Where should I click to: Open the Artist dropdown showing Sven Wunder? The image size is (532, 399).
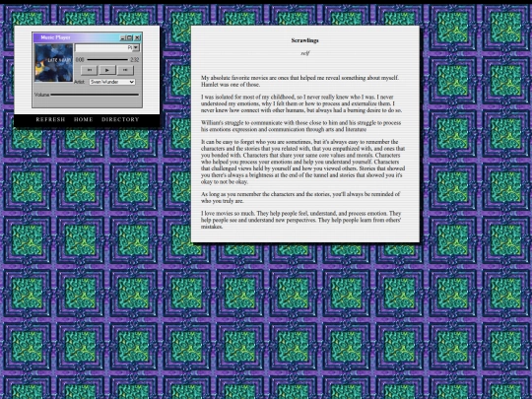[x=112, y=82]
